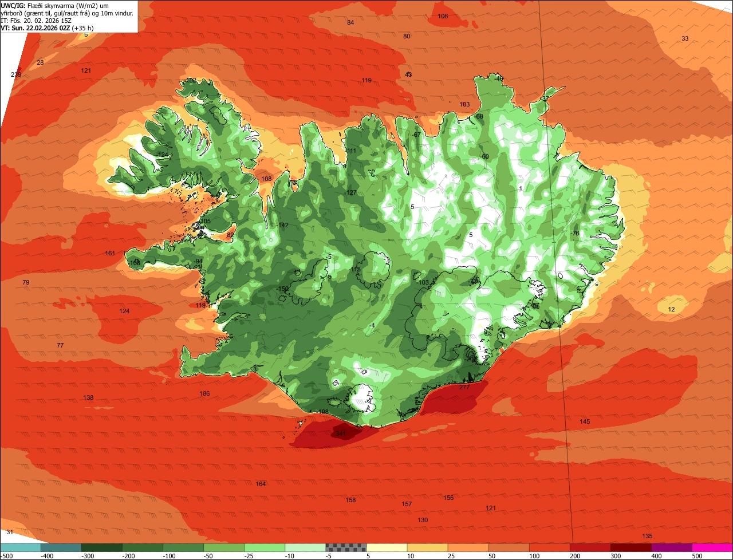Click the -127 value in north Iceland
Image resolution: width=733 pixels, height=560 pixels.
[350, 192]
